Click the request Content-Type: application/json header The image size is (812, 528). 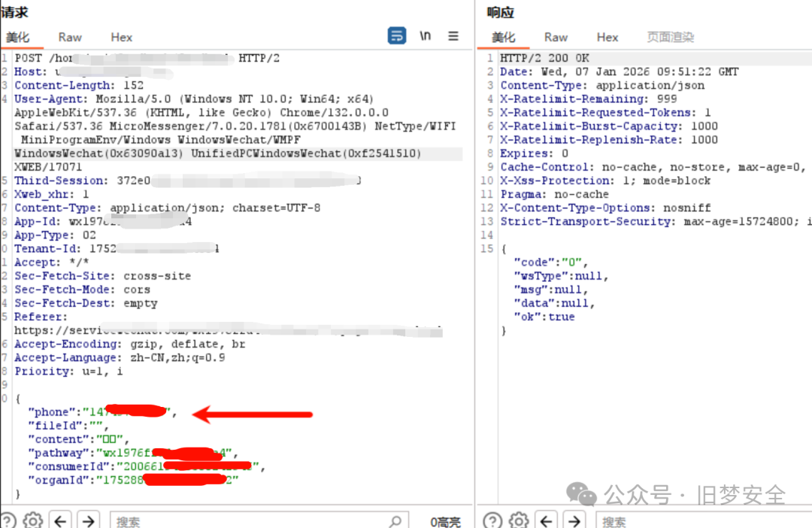pos(167,208)
